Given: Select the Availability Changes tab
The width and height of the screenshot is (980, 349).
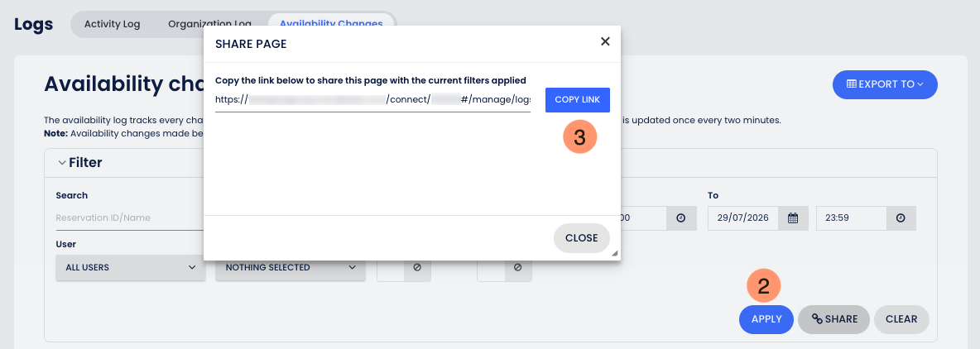Looking at the screenshot, I should 331,24.
